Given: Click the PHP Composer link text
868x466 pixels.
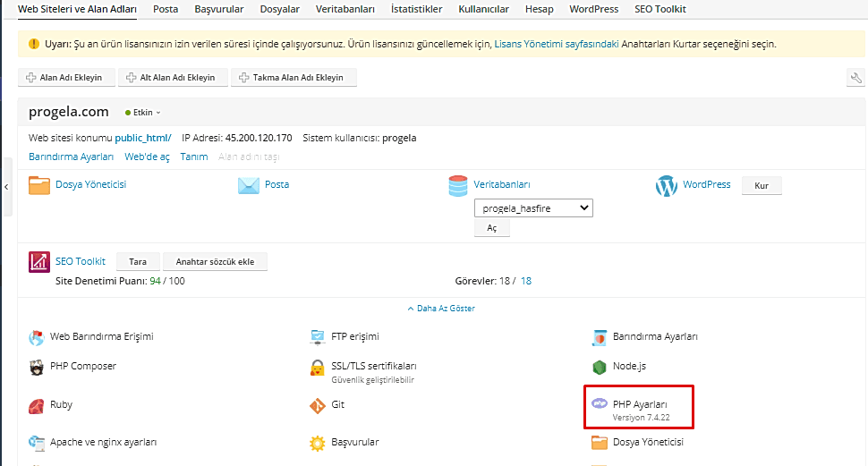Looking at the screenshot, I should (83, 367).
